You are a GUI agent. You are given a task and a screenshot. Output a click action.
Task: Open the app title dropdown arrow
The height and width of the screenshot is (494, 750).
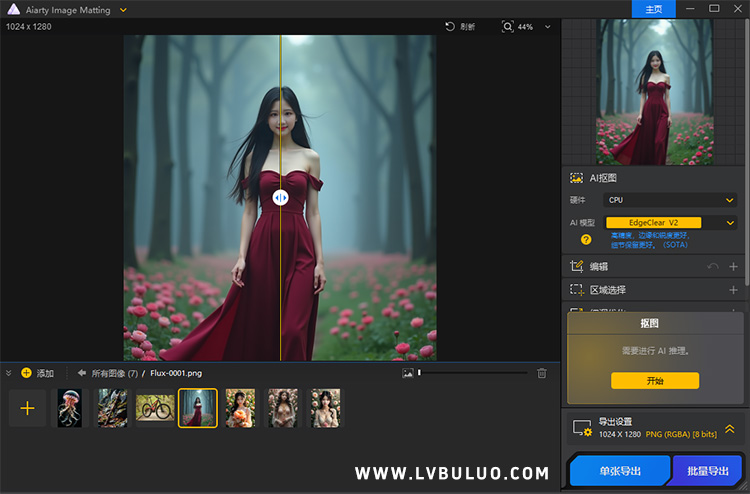pyautogui.click(x=123, y=10)
